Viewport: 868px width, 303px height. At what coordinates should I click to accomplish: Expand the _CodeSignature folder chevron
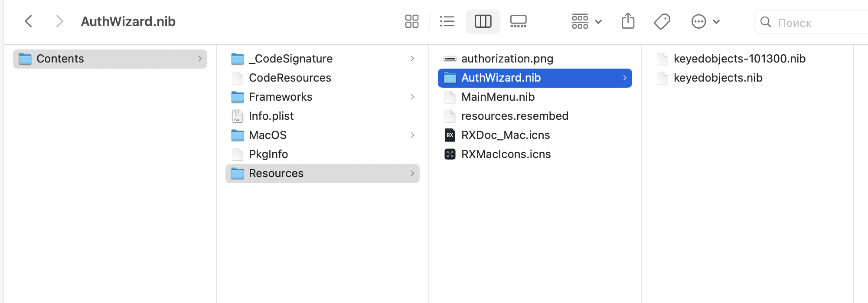[412, 59]
